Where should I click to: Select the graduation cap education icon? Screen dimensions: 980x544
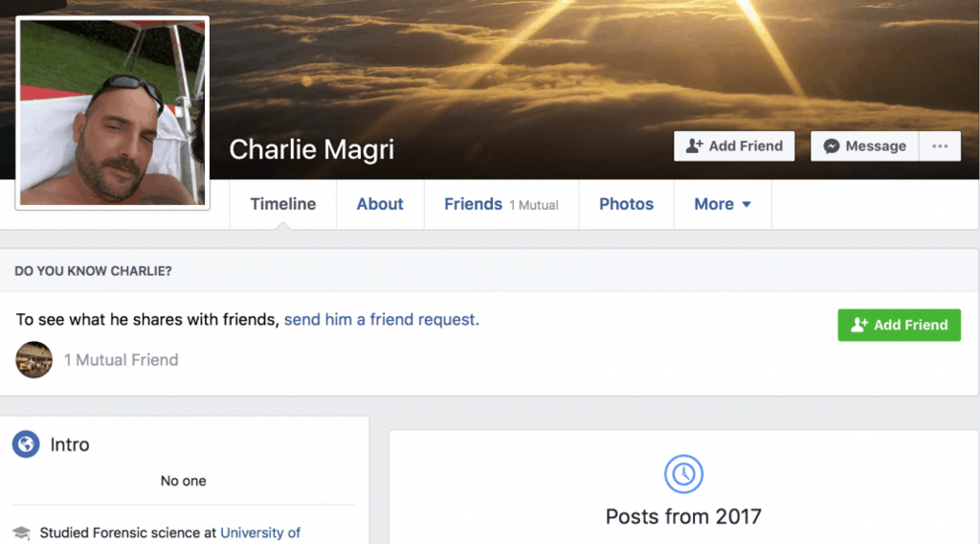21,533
